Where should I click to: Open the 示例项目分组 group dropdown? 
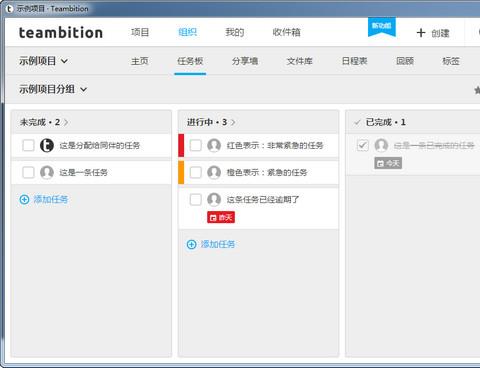[53, 89]
